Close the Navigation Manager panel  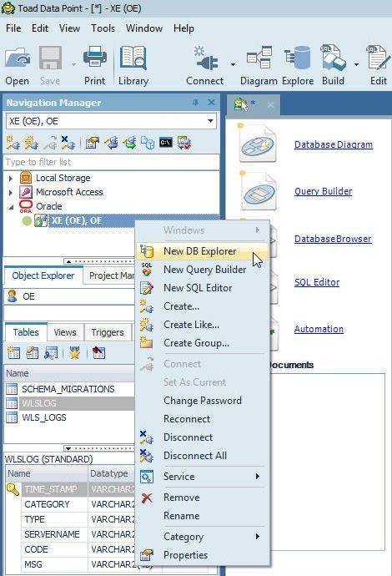(211, 103)
